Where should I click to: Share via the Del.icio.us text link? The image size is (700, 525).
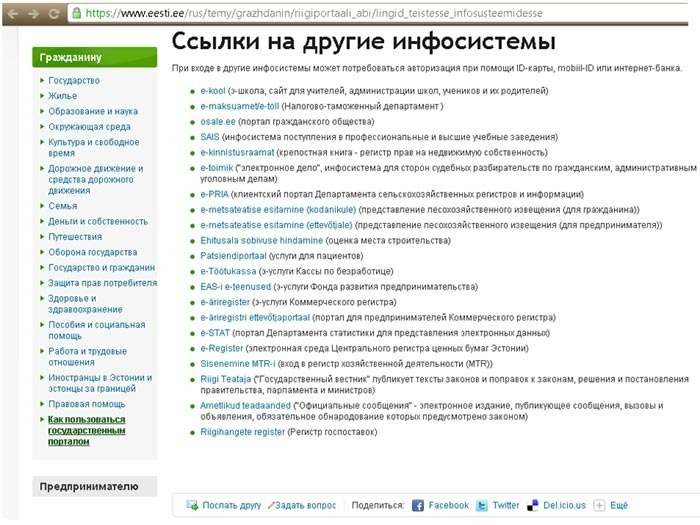[564, 505]
